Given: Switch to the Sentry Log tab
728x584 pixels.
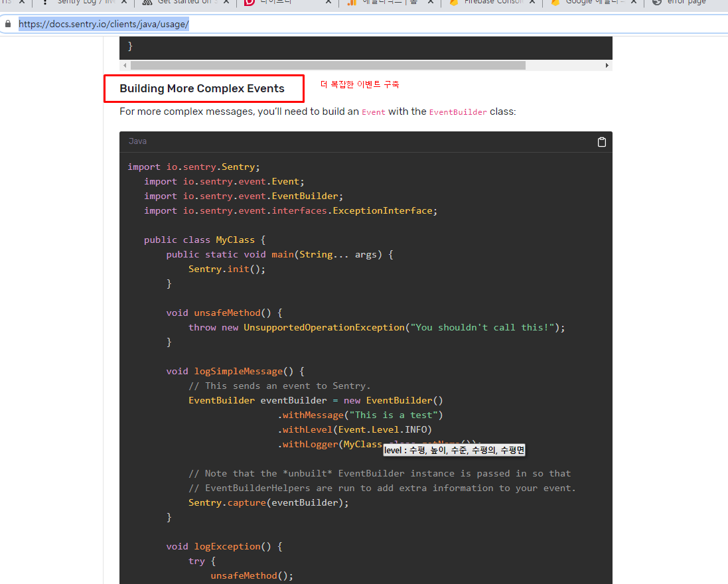Looking at the screenshot, I should [x=84, y=2].
